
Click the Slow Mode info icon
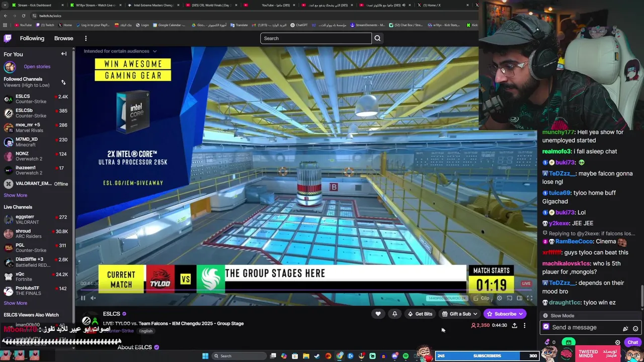545,316
